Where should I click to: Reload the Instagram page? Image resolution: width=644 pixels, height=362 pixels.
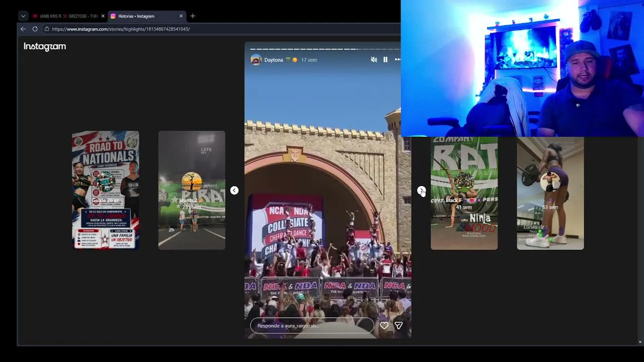point(35,29)
